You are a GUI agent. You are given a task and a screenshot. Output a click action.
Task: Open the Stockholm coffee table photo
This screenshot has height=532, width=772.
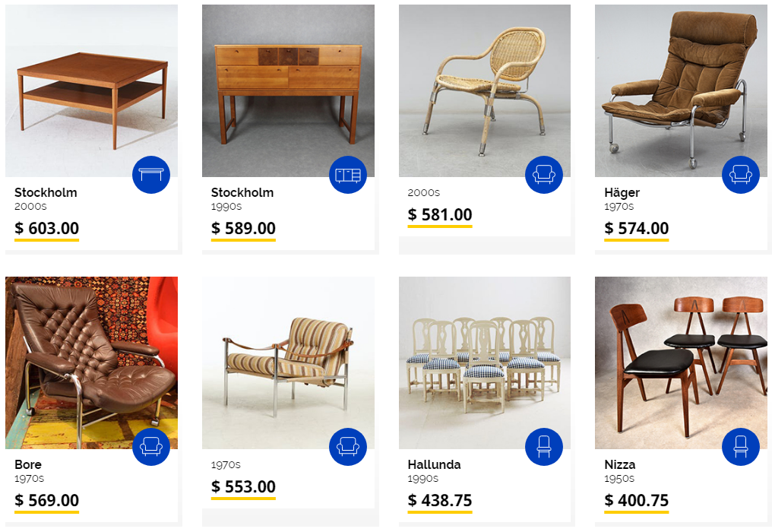pos(92,90)
